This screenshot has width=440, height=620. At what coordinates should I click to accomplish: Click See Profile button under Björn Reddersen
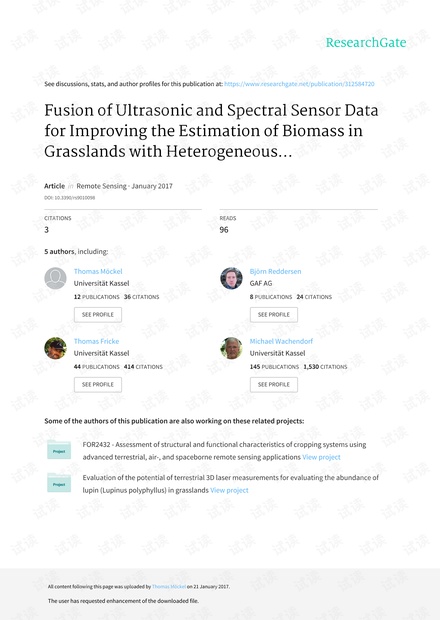(x=274, y=315)
